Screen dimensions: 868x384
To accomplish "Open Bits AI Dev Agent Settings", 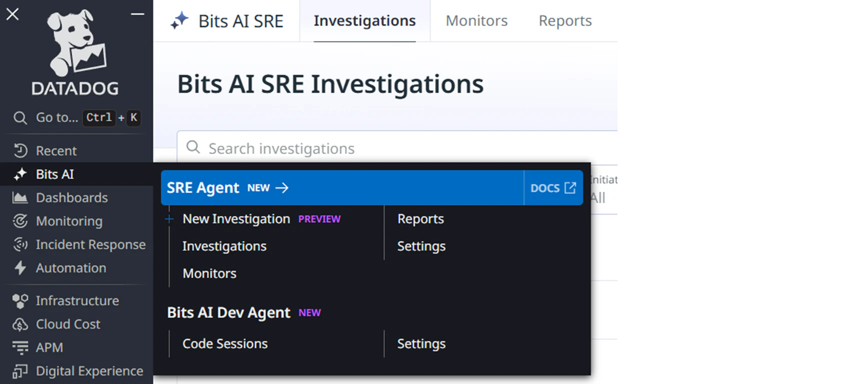I will 421,344.
